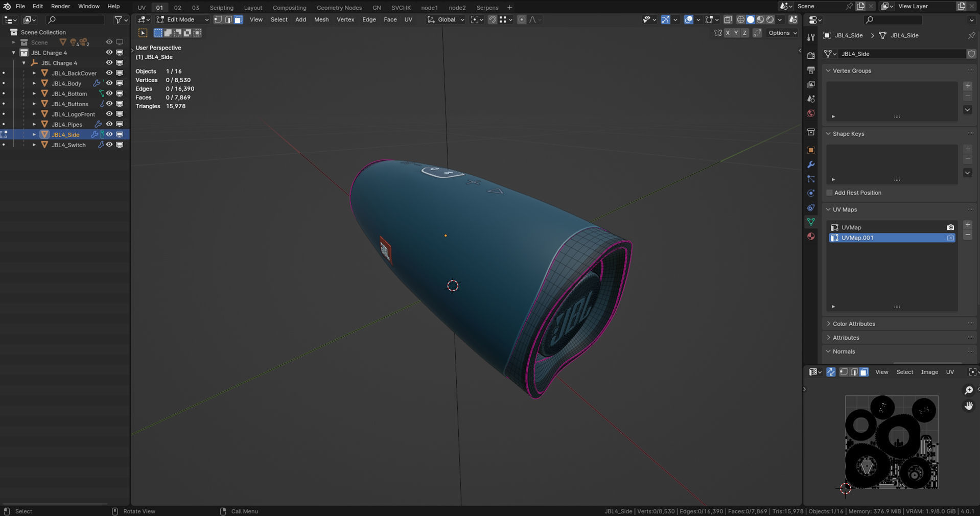Open the Collection properties tab
The height and width of the screenshot is (516, 980).
click(x=811, y=132)
